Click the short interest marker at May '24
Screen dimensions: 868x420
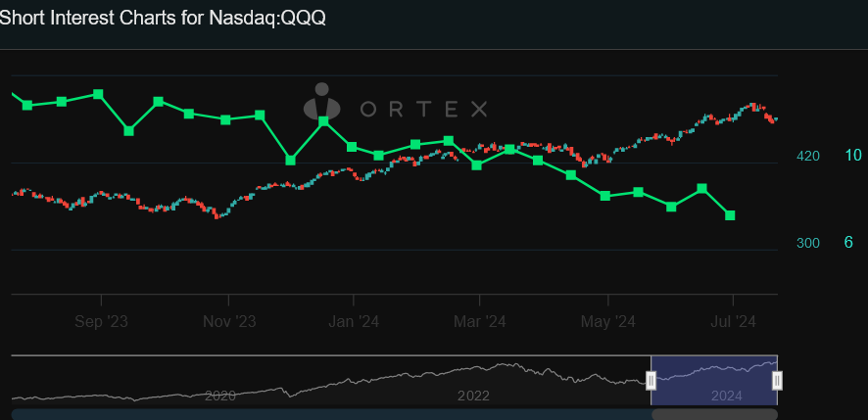click(x=605, y=196)
